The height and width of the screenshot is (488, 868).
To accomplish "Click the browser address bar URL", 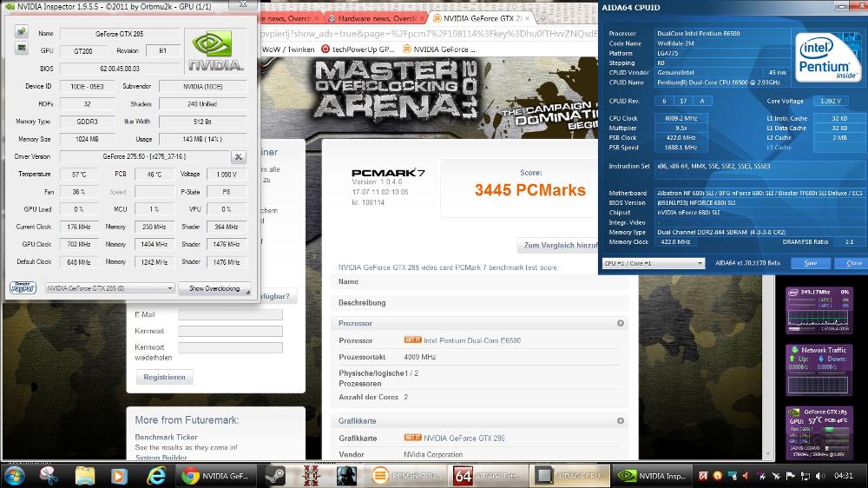I will tap(429, 33).
